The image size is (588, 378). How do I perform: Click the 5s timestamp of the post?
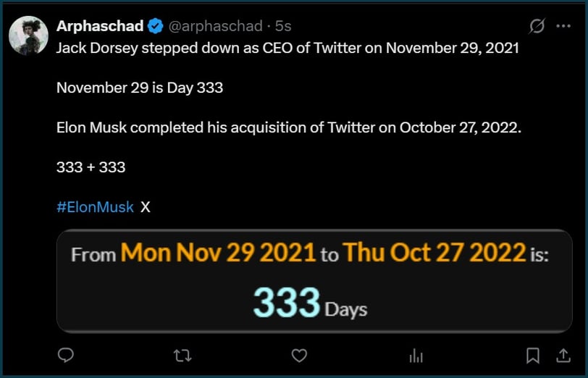click(x=283, y=26)
